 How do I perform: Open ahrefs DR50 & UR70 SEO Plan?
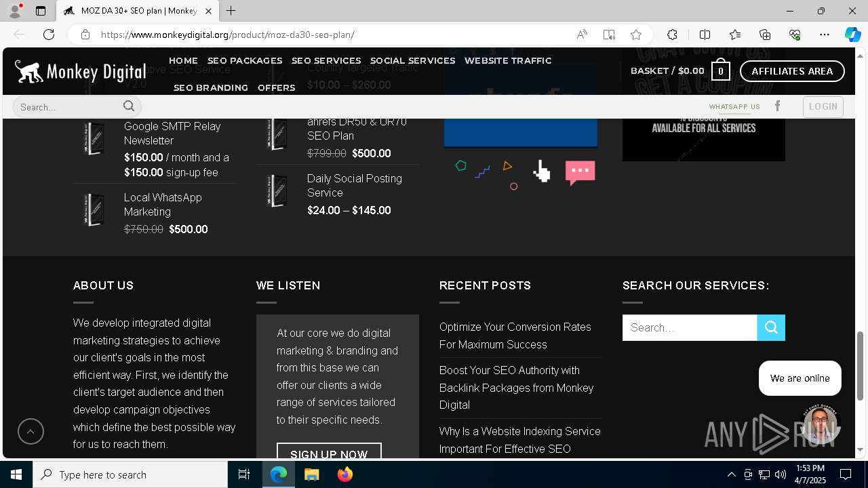tap(357, 129)
